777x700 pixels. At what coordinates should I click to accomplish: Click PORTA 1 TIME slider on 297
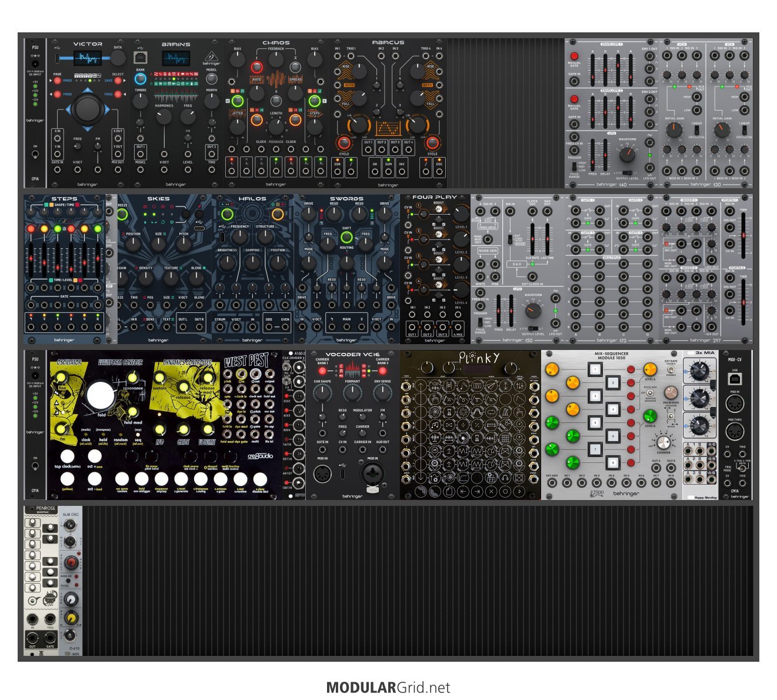coord(743,235)
